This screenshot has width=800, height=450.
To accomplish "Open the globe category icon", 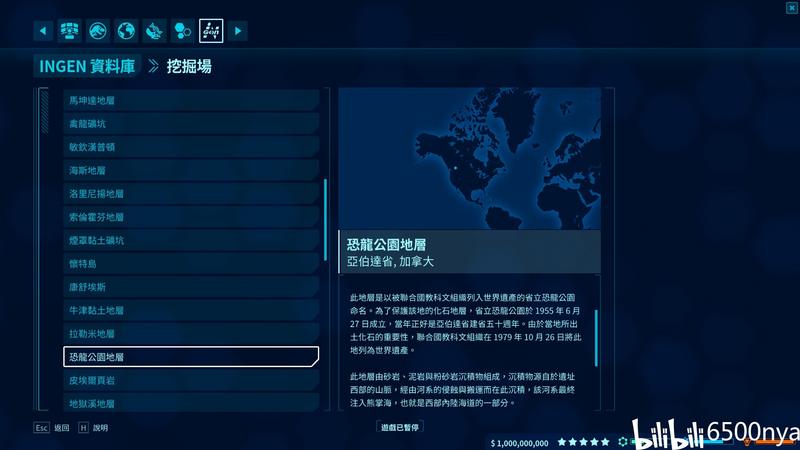I will click(126, 31).
